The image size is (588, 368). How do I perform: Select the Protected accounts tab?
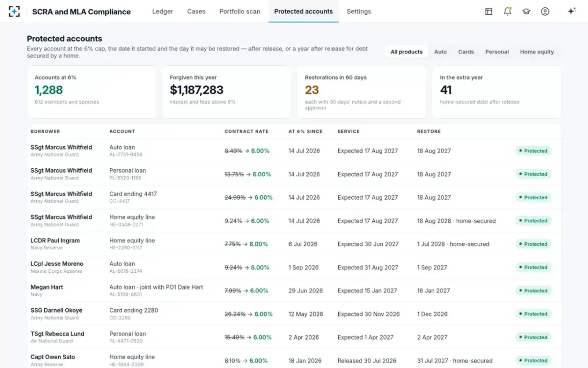tap(303, 11)
